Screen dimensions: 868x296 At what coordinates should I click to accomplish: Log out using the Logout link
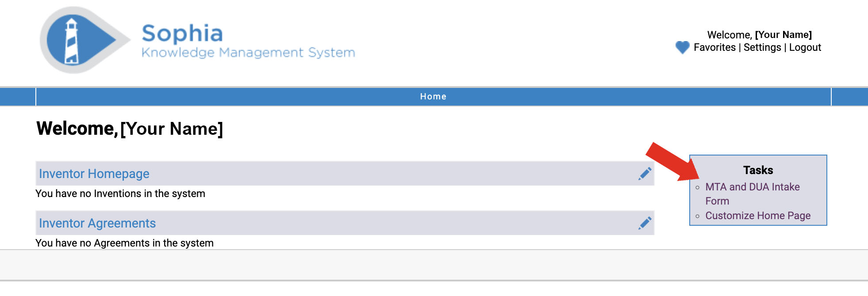pyautogui.click(x=805, y=47)
